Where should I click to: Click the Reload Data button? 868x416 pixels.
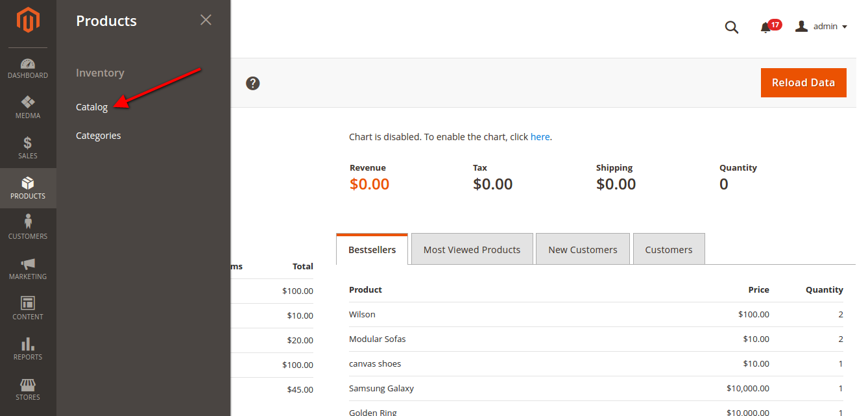[803, 82]
